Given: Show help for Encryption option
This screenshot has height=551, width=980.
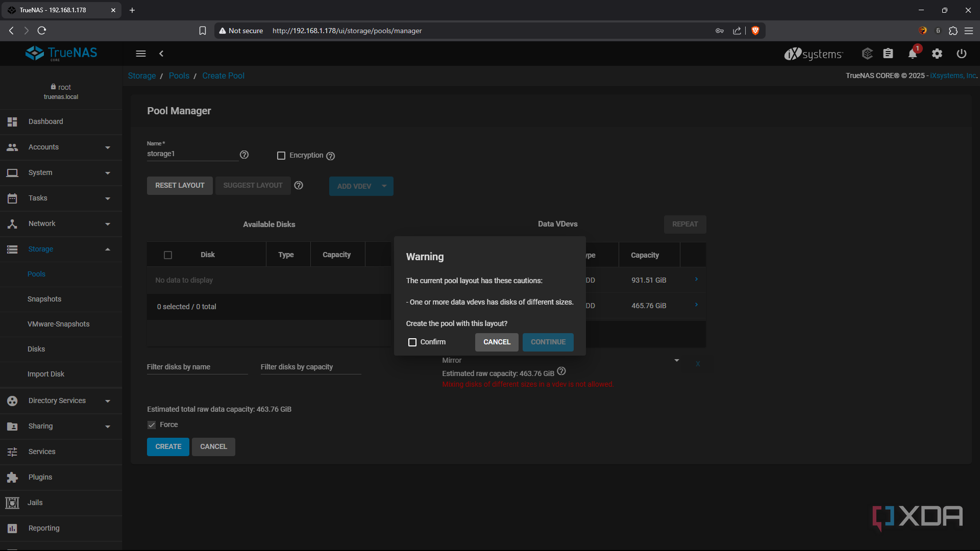Looking at the screenshot, I should click(331, 156).
